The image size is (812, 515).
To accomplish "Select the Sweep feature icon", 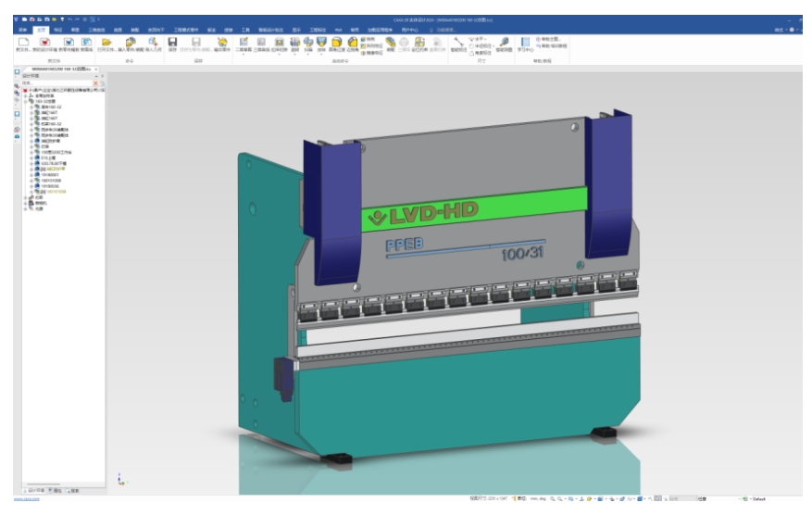I will [x=308, y=42].
